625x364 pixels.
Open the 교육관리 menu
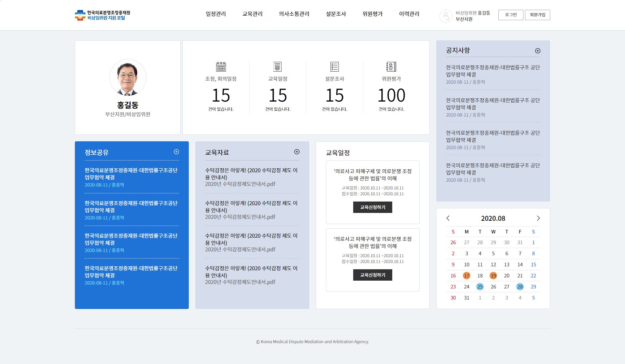pyautogui.click(x=253, y=14)
